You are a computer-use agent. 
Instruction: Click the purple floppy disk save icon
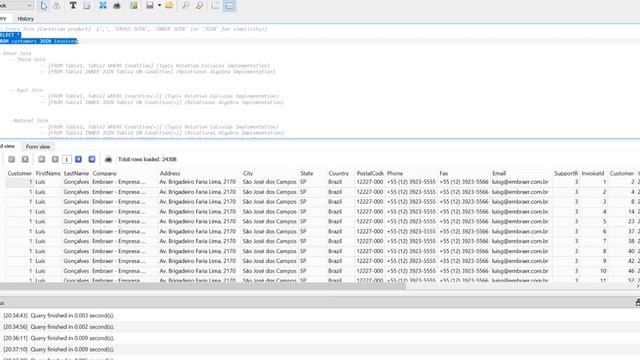coord(150,6)
